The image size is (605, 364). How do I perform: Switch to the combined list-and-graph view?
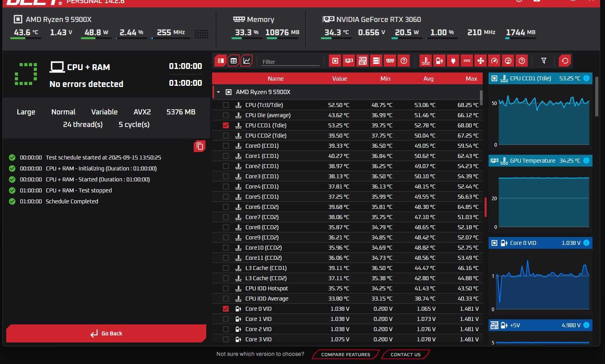click(x=221, y=61)
